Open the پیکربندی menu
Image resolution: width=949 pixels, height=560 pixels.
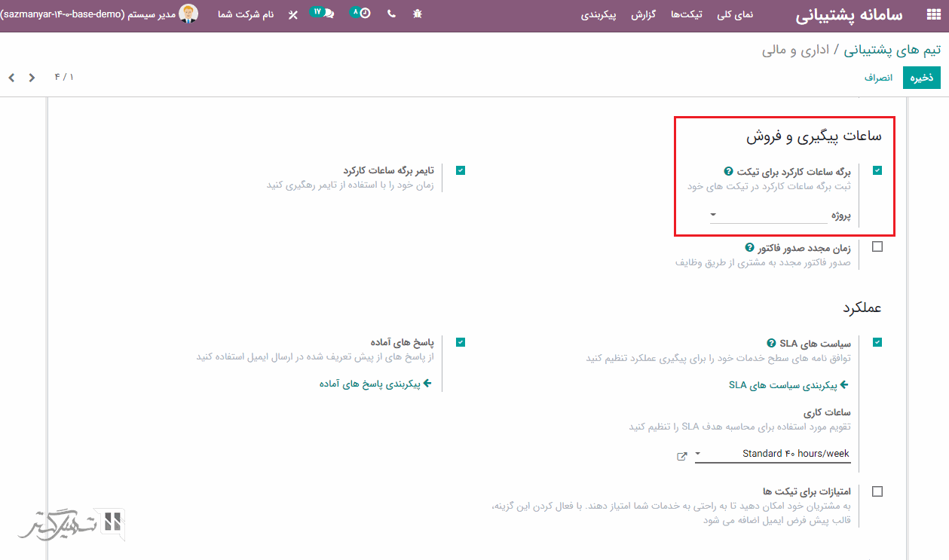(x=598, y=15)
